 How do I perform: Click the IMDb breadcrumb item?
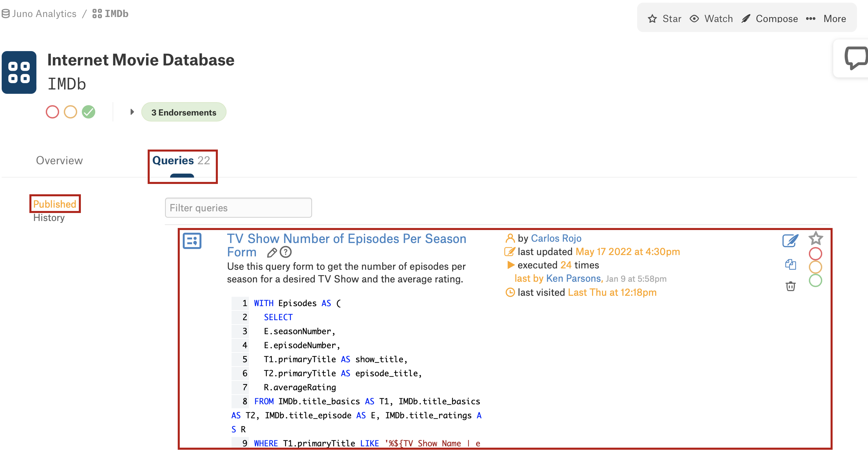pos(110,14)
